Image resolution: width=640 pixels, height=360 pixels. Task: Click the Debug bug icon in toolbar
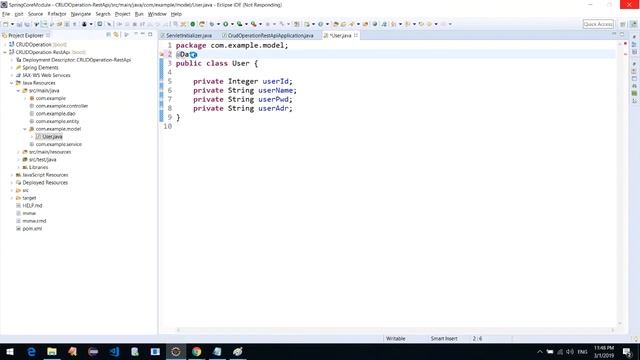coord(211,24)
